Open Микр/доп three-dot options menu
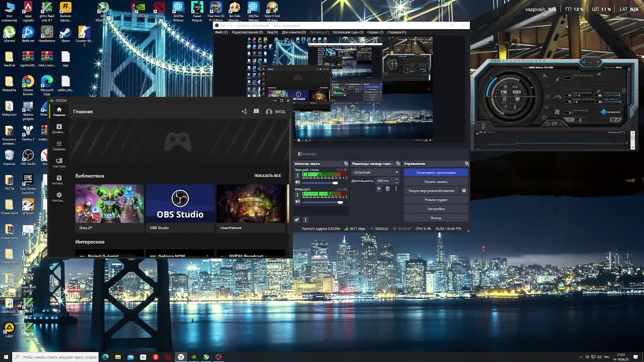 click(x=297, y=195)
